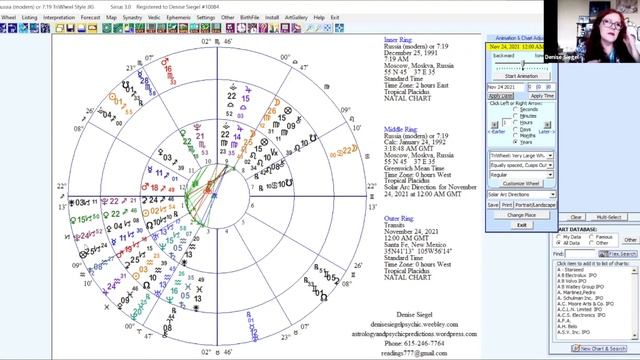Click the Nov 24 2021 date input field
The image size is (640, 360).
pos(505,87)
